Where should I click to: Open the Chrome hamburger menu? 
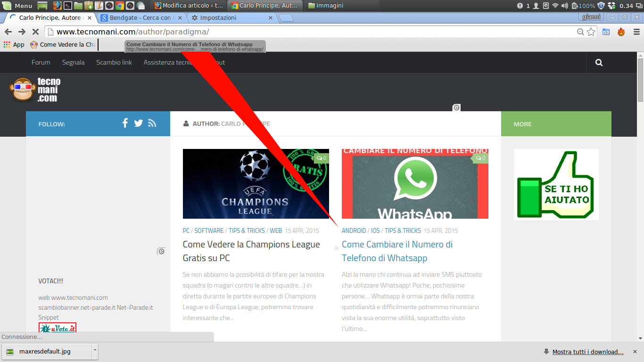(x=636, y=32)
